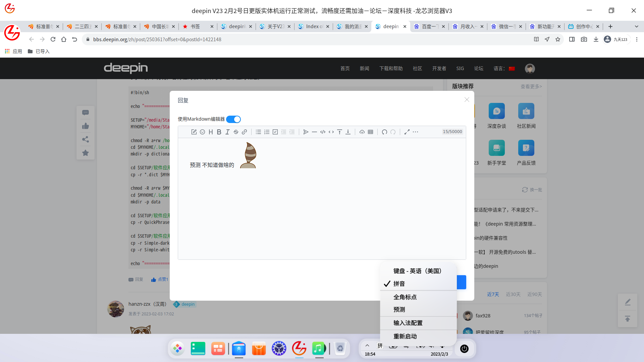Insert a table with the toolbar icon
The height and width of the screenshot is (362, 644).
(370, 132)
